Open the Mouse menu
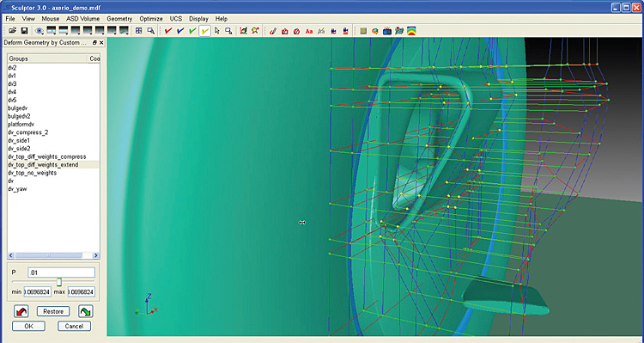Screen dimensions: 644x343 point(51,19)
